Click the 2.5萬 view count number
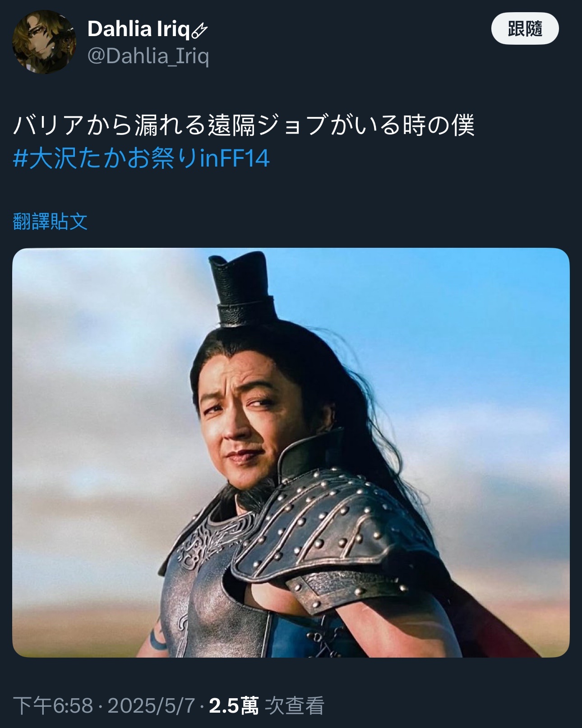 234,705
